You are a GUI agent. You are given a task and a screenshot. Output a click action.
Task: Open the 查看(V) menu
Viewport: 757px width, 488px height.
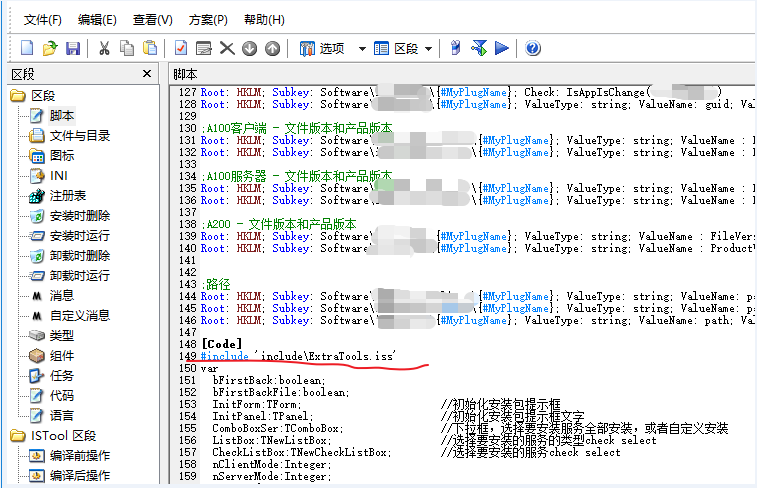point(153,20)
